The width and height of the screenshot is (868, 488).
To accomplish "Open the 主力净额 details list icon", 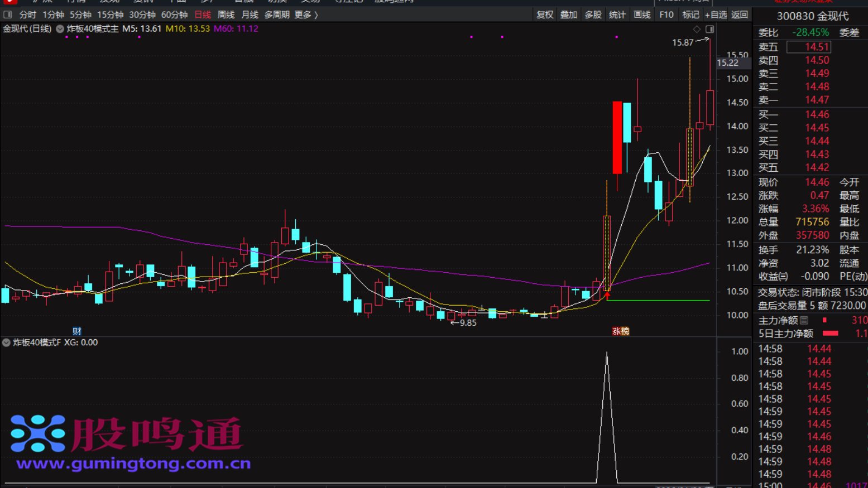I will tap(804, 320).
